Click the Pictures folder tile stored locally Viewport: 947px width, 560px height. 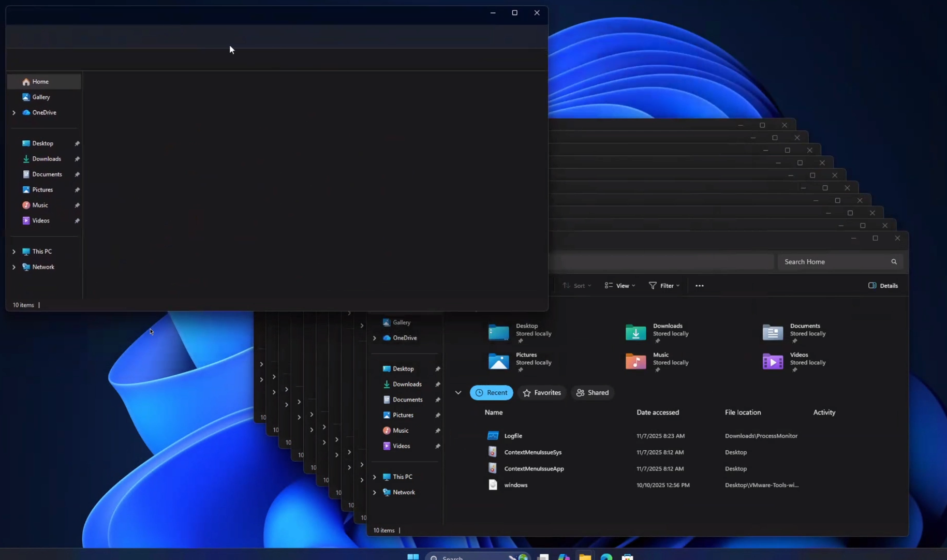tap(499, 361)
